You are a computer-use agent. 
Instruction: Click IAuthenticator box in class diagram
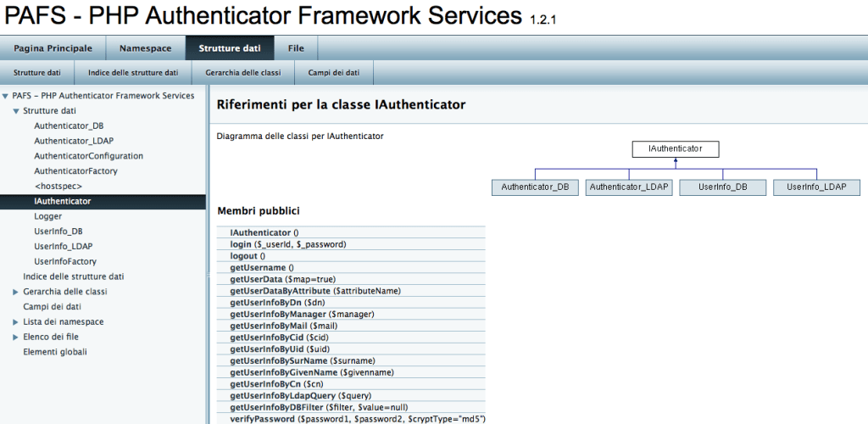coord(676,149)
